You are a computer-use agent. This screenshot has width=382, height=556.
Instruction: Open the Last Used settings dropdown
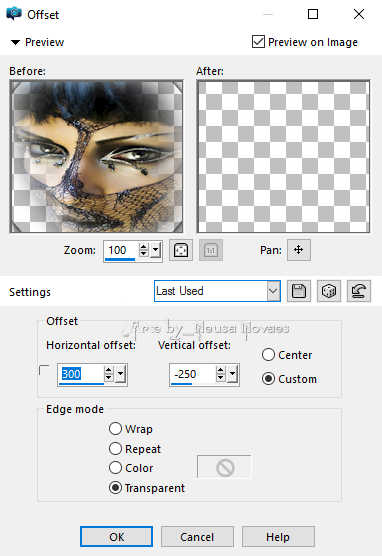pos(273,291)
